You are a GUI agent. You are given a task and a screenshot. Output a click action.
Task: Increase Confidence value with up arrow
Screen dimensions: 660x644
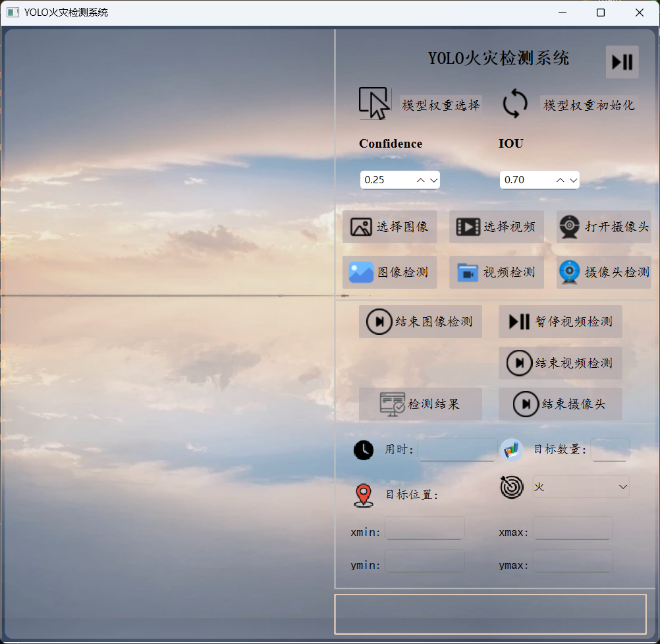point(420,180)
